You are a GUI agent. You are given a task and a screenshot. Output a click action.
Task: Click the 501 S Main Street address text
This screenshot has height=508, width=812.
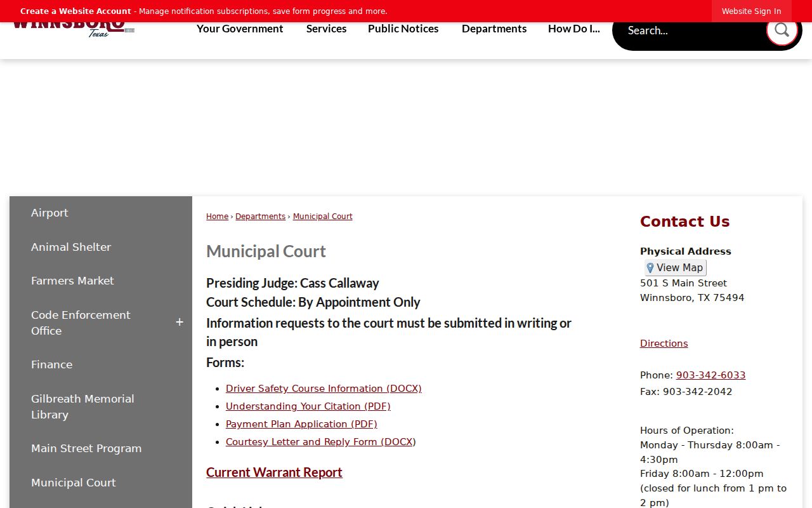tap(683, 283)
